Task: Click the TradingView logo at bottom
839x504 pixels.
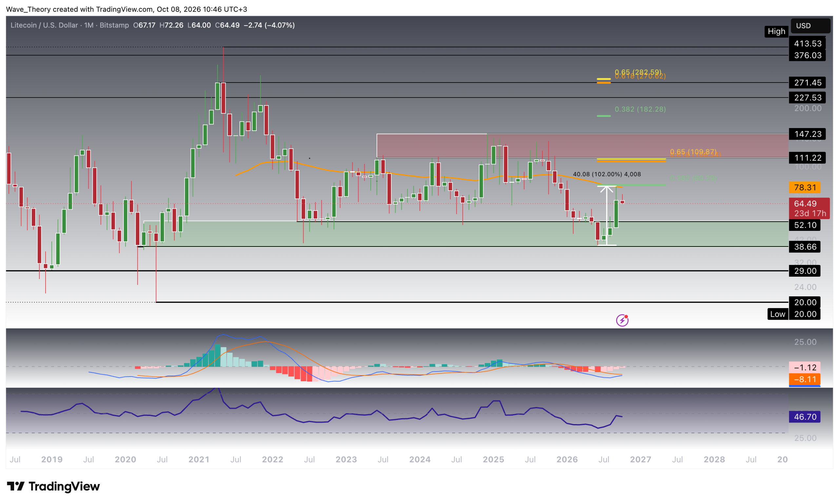Action: tap(53, 486)
